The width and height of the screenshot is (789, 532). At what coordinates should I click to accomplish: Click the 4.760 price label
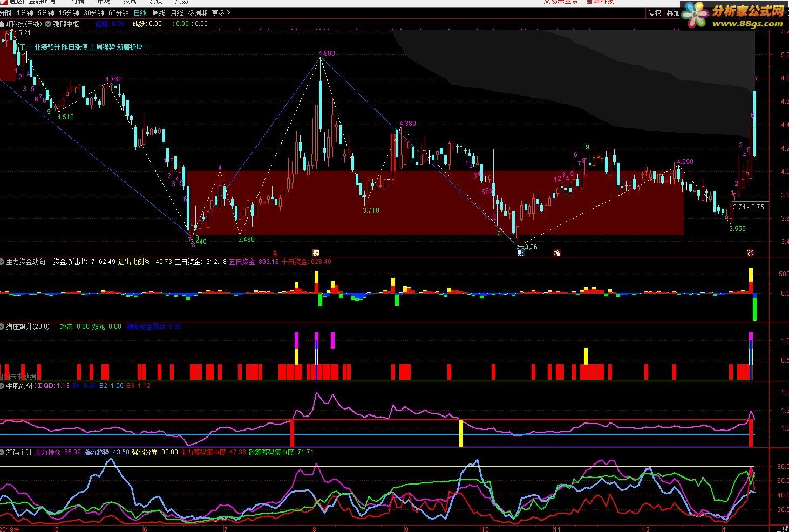(x=113, y=79)
